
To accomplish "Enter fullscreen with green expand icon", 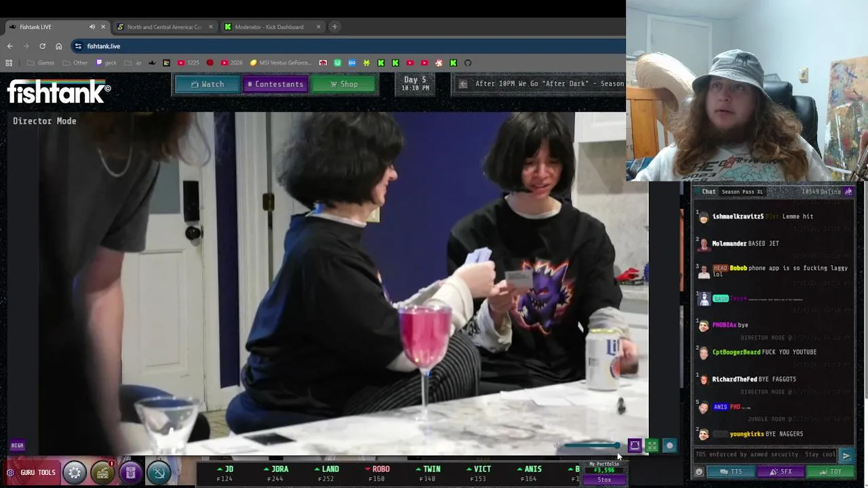I will click(x=652, y=445).
